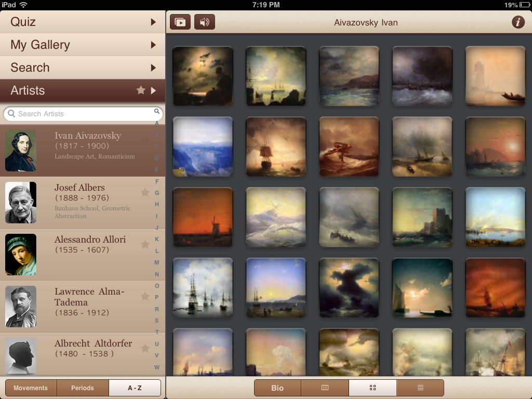532x399 pixels.
Task: Open the Bio button
Action: pos(277,388)
